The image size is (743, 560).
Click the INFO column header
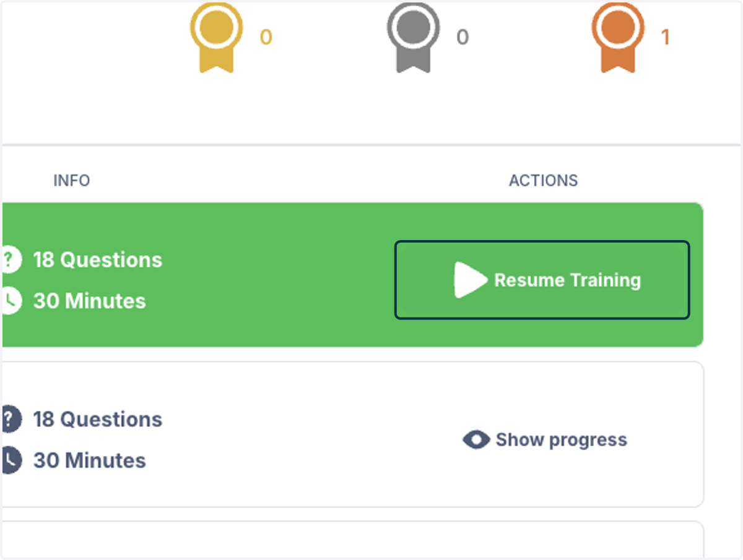click(72, 181)
